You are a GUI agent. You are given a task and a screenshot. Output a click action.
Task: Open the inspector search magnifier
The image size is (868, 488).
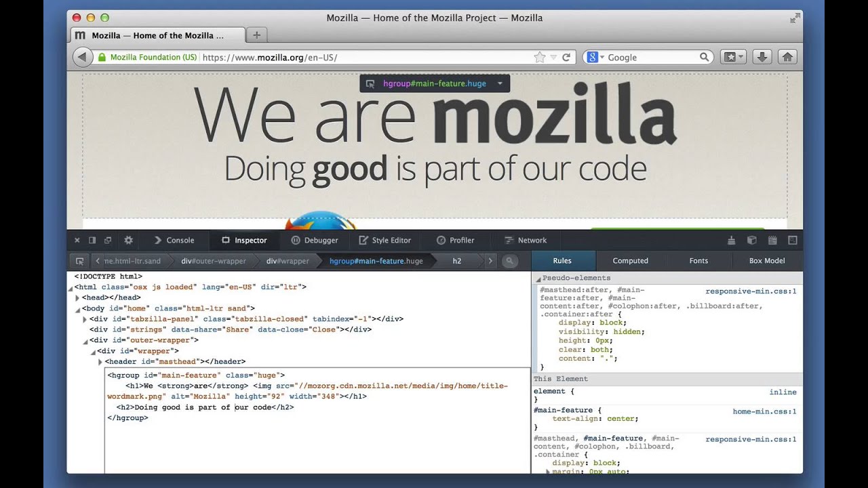(x=509, y=261)
